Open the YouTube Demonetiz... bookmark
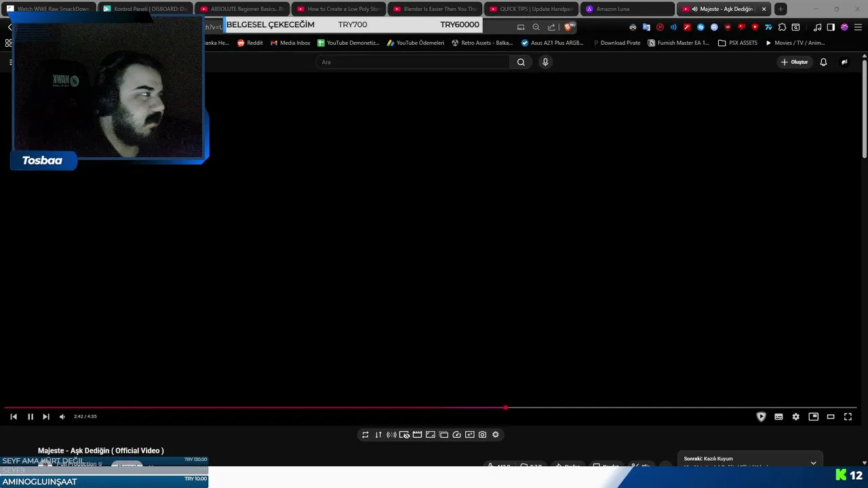 [x=349, y=43]
